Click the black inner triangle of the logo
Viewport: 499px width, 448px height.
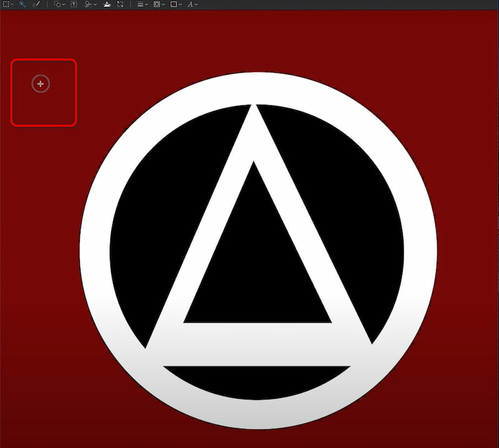click(256, 267)
